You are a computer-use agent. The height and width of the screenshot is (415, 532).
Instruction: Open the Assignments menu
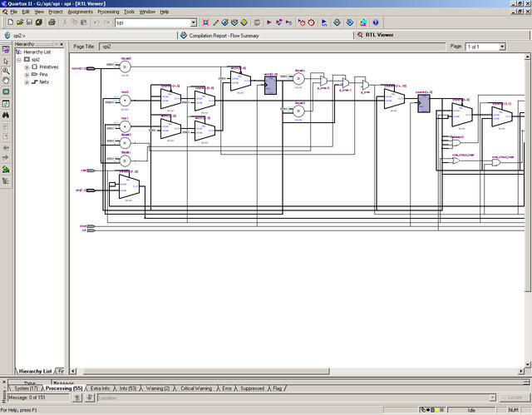[x=81, y=12]
